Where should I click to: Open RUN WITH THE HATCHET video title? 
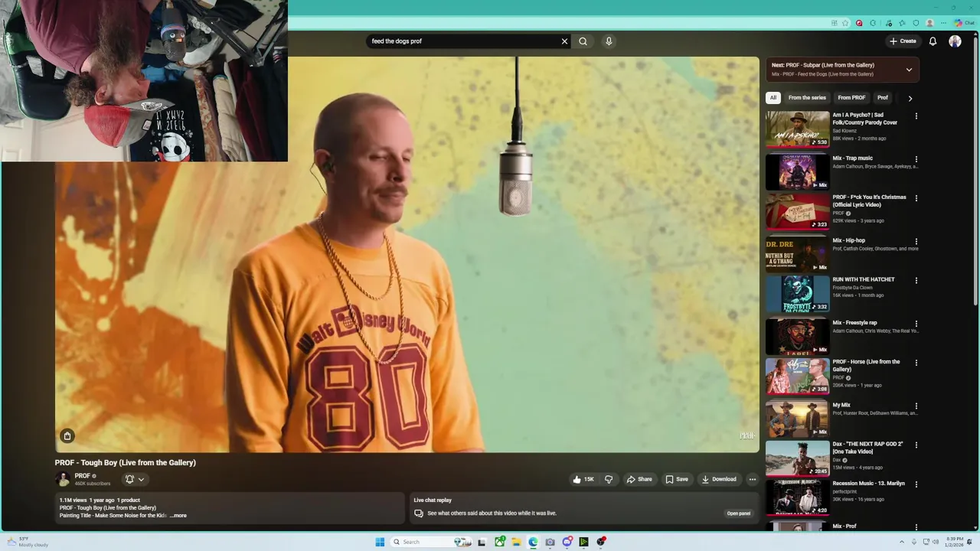pyautogui.click(x=864, y=279)
